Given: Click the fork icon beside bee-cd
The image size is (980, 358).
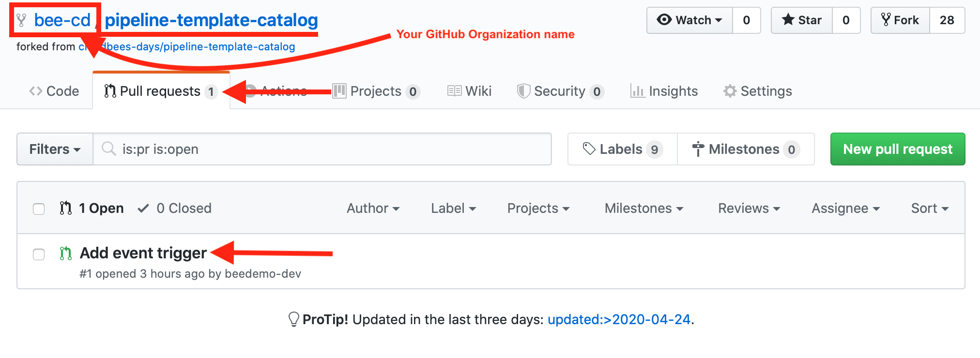Looking at the screenshot, I should pos(21,20).
